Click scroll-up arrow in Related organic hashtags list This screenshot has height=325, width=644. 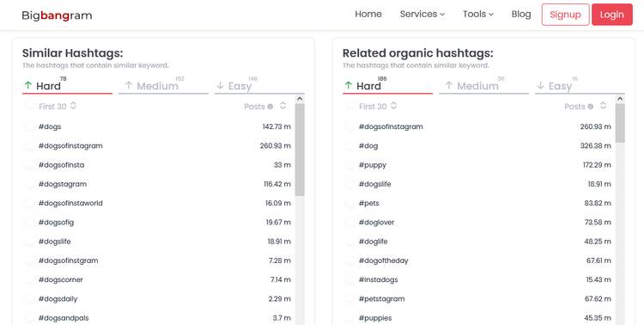coord(620,99)
